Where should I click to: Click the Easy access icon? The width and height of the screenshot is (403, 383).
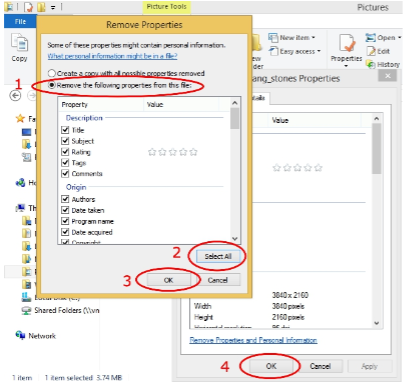[273, 51]
